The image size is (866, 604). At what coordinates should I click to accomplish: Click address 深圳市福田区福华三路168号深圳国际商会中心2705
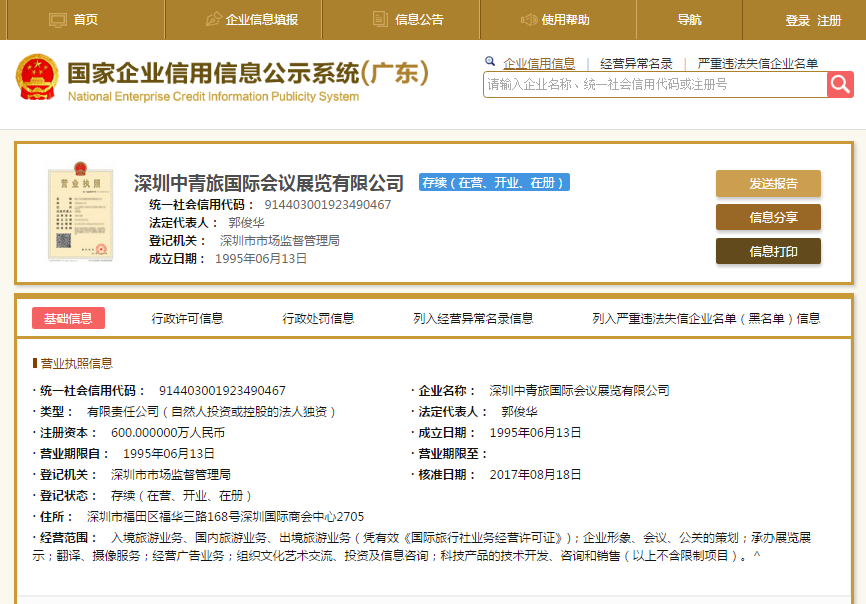click(x=225, y=517)
